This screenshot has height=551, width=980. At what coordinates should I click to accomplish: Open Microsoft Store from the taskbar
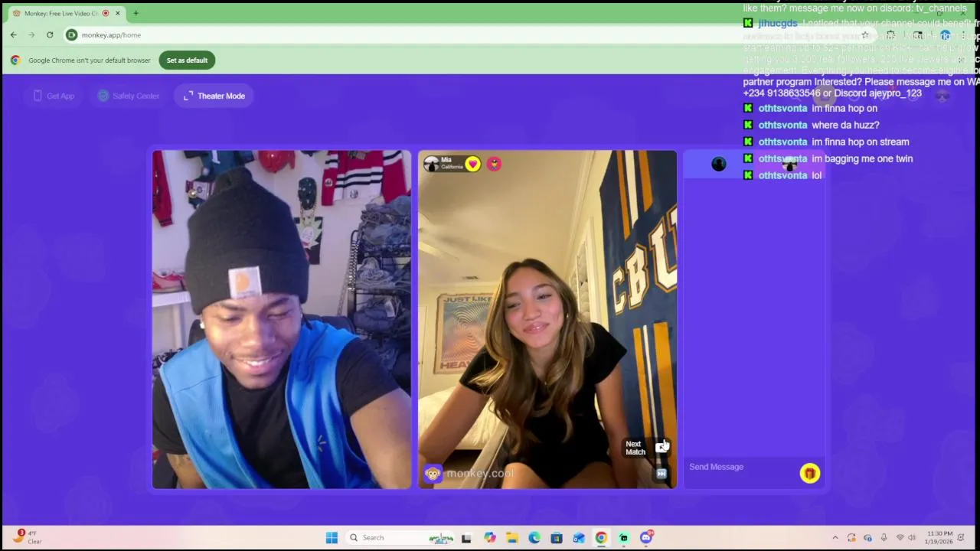(x=556, y=537)
